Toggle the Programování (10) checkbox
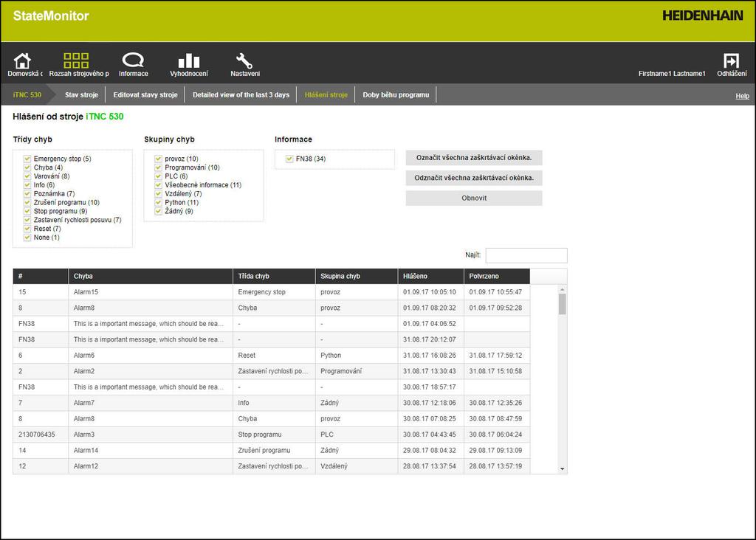 click(158, 167)
